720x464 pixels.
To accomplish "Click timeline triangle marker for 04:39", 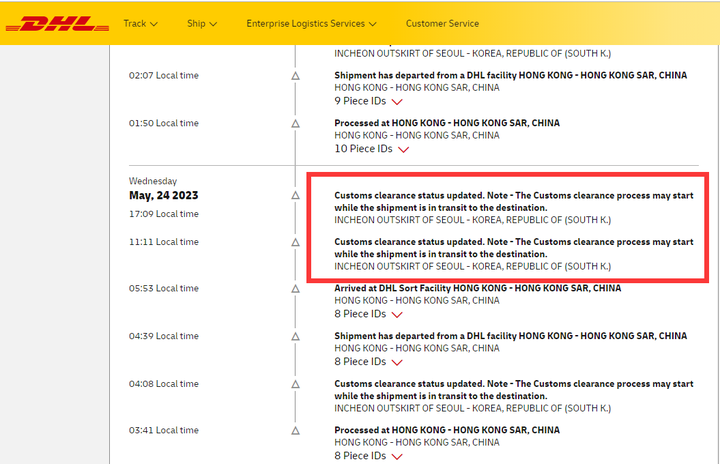I will tap(295, 336).
